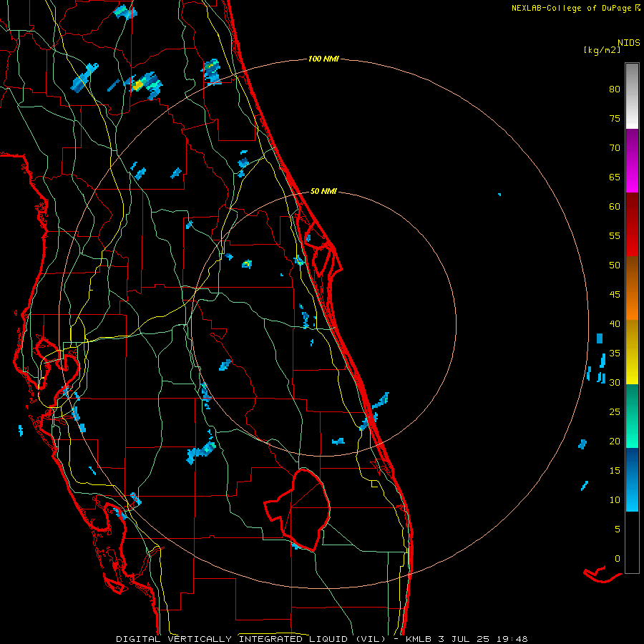Screen dimensions: 644x644
Task: Pick the black lowest segment of the color bar
Action: click(x=632, y=542)
